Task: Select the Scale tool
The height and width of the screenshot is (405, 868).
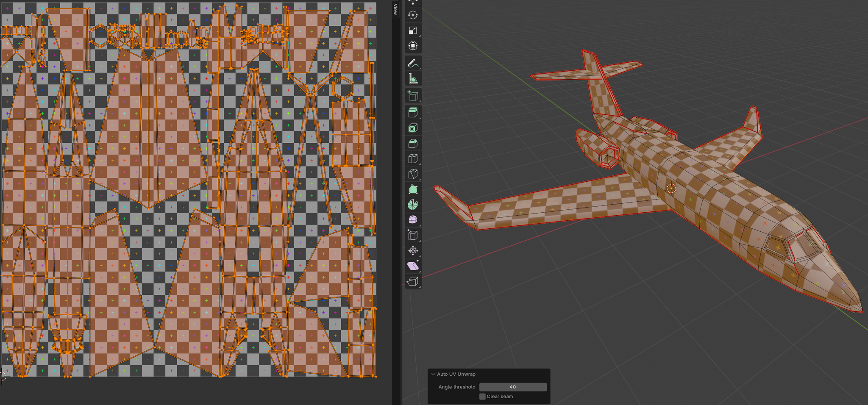Action: pyautogui.click(x=413, y=31)
